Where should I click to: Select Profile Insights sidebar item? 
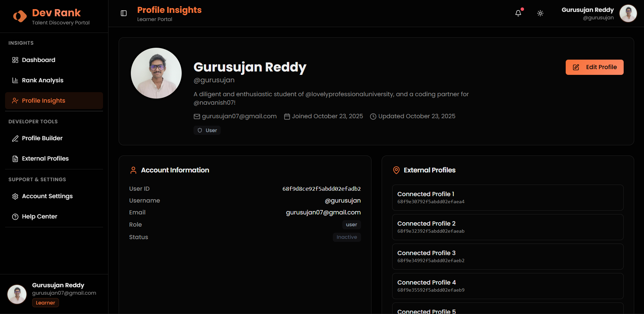(x=54, y=101)
